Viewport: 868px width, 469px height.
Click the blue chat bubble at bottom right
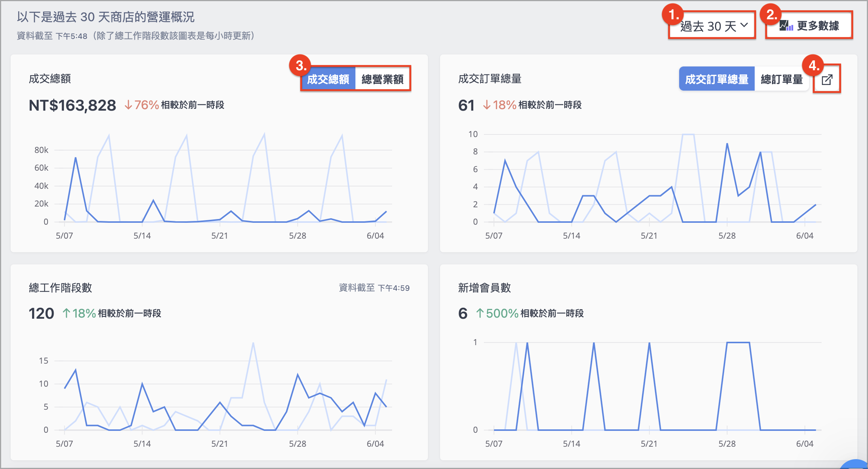856,464
